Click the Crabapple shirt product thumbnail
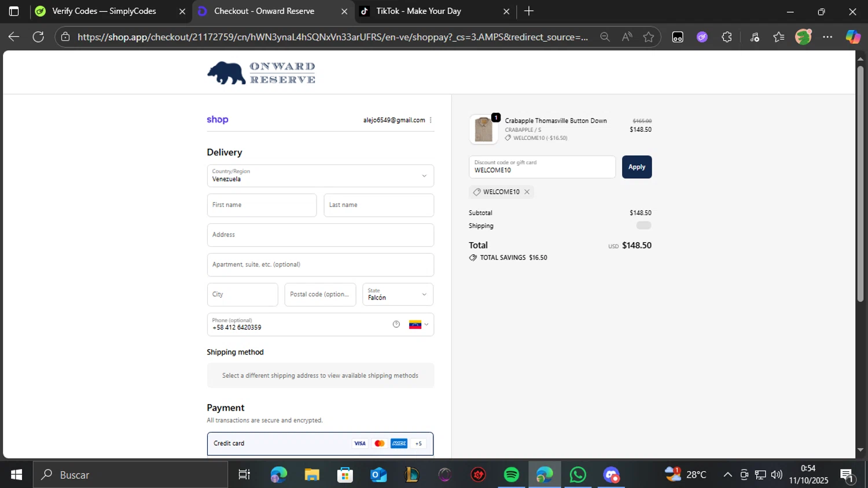Screen dimensions: 868x488 pos(484,129)
